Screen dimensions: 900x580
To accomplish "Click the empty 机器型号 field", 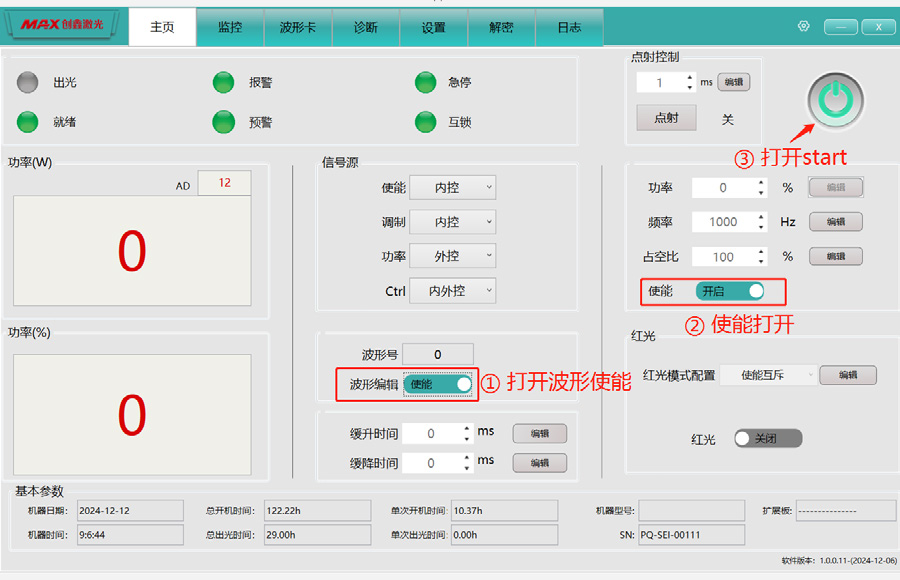I will click(x=692, y=511).
